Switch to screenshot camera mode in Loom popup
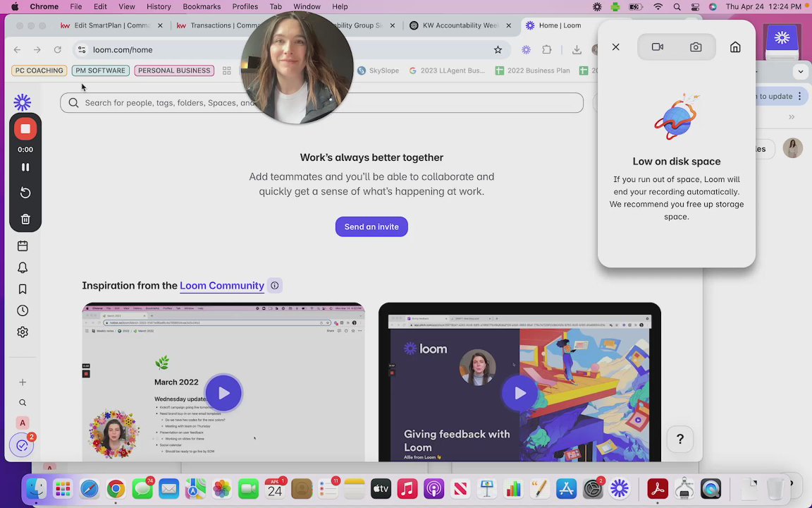812x508 pixels. pos(696,47)
